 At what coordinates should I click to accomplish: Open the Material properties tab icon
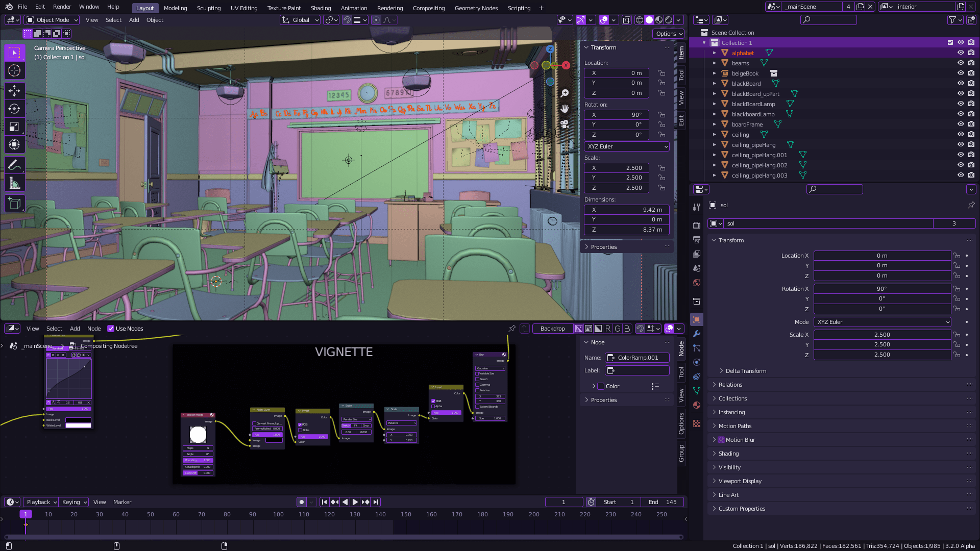(697, 405)
